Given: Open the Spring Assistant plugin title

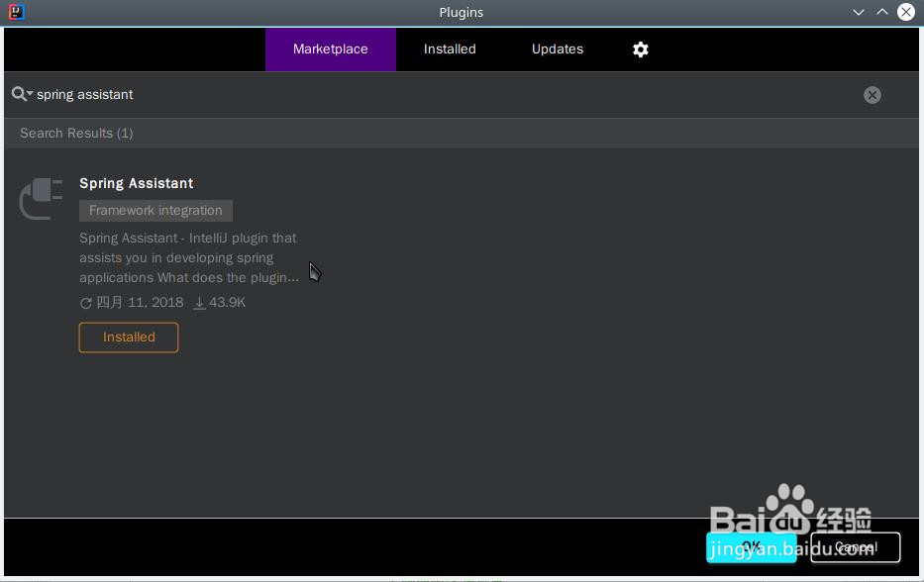Looking at the screenshot, I should (x=136, y=183).
